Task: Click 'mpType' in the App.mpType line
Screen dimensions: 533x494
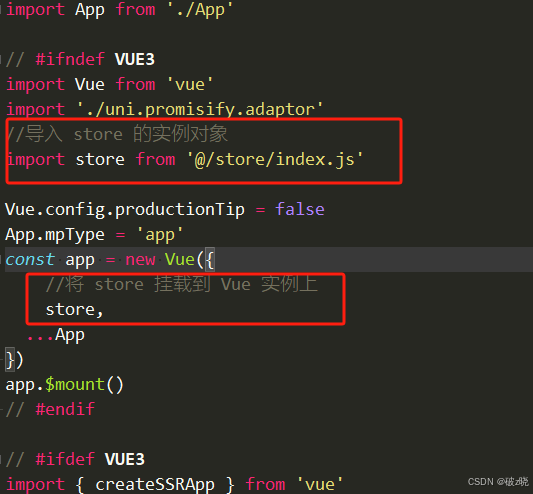Action: click(x=75, y=235)
